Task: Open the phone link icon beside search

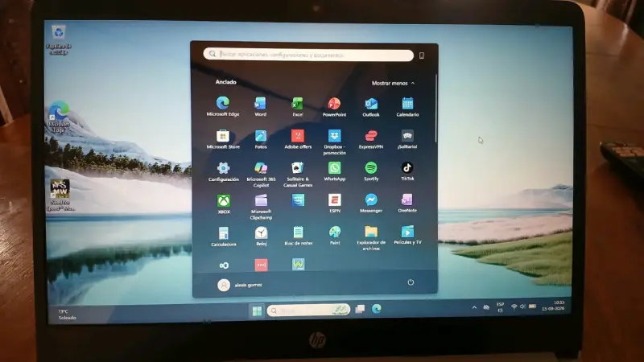Action: 421,56
